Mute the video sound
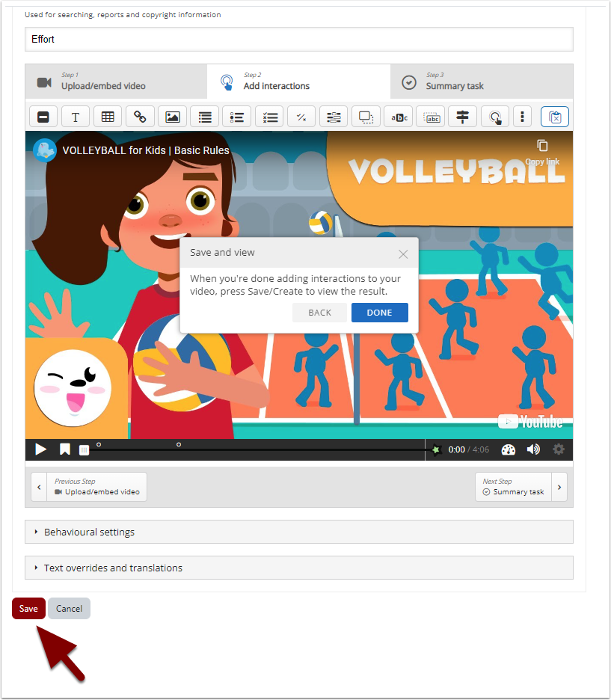 [x=533, y=449]
